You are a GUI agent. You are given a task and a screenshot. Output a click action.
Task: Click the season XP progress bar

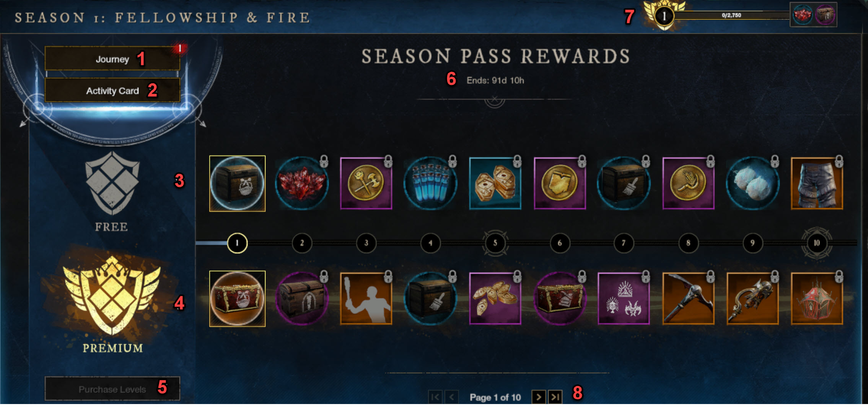click(731, 15)
